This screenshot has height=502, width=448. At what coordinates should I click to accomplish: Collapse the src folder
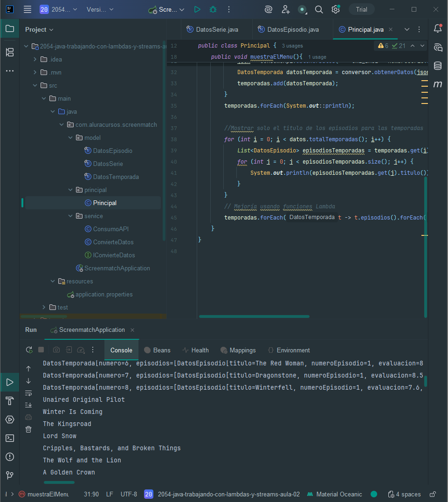click(35, 85)
